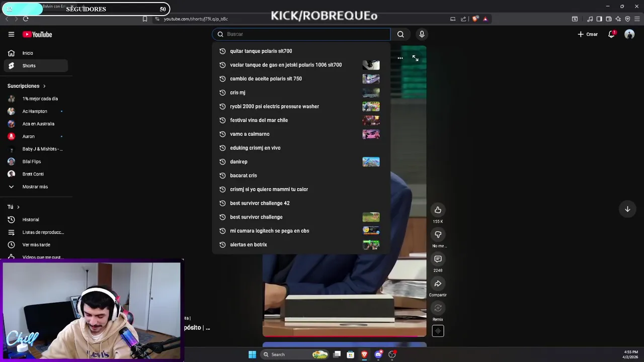This screenshot has width=644, height=362.
Task: Go to the YouTube logo home
Action: coord(37,34)
